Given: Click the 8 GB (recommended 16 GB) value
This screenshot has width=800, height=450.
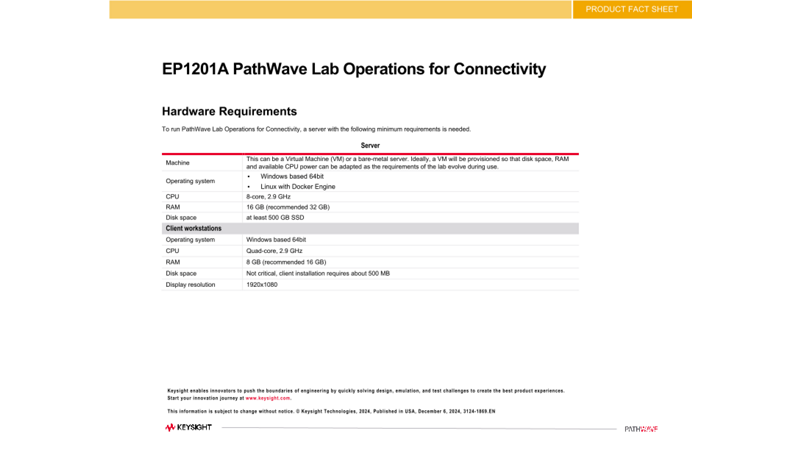Looking at the screenshot, I should pyautogui.click(x=286, y=262).
